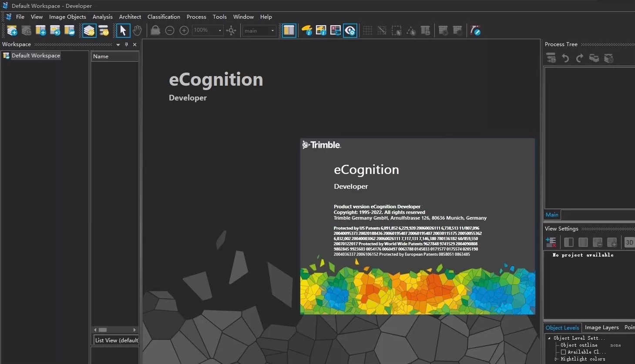Open the Architect menu
This screenshot has width=635, height=364.
130,17
